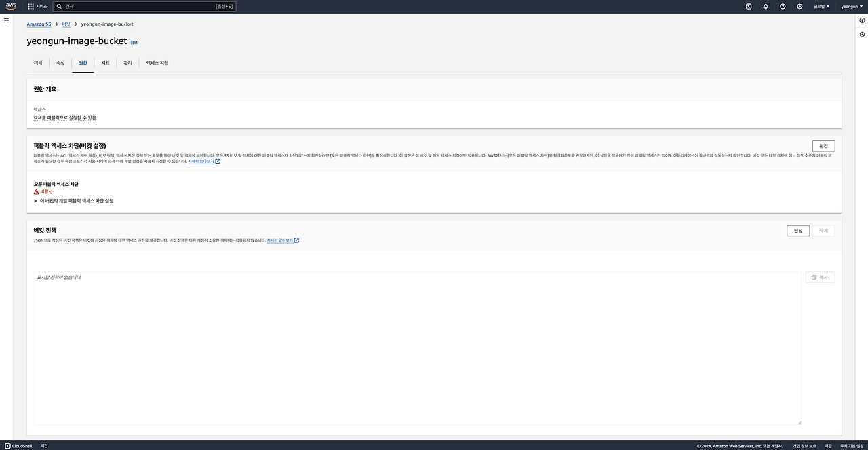Open 약관 terms footer link
Screen dimensions: 868x450
828,445
